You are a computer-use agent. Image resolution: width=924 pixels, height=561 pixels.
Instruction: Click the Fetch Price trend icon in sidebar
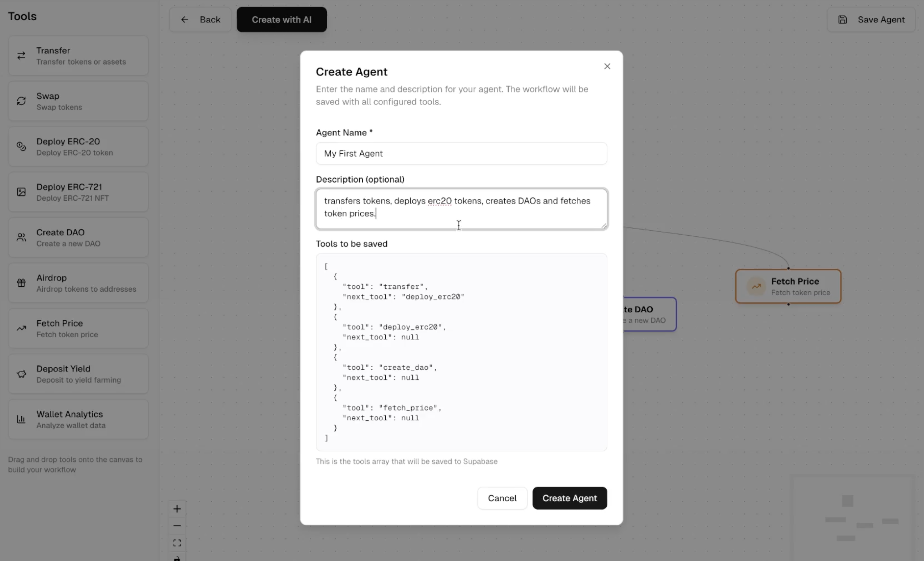(21, 329)
